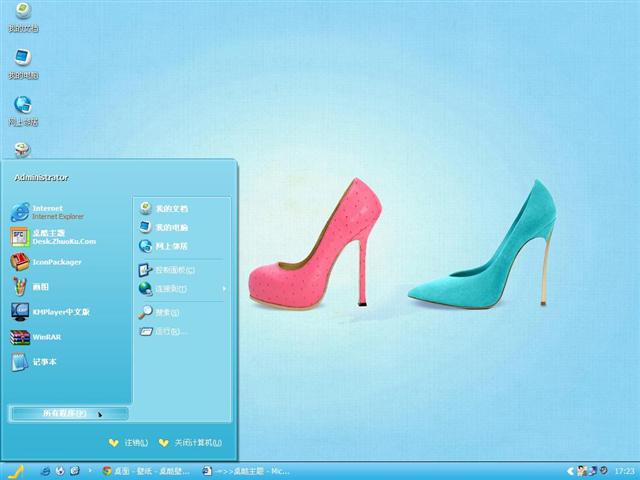
Task: Open 我的文档 in the Start menu's right column
Action: (x=163, y=209)
